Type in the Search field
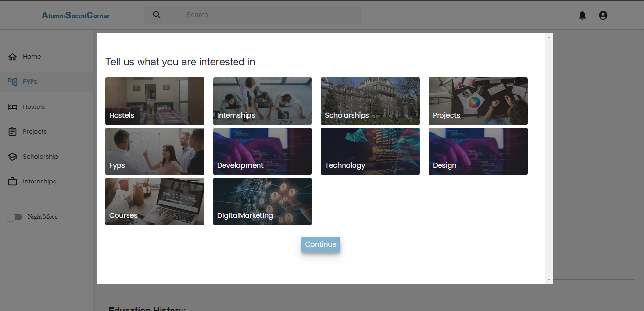Image resolution: width=644 pixels, height=311 pixels. [x=268, y=15]
